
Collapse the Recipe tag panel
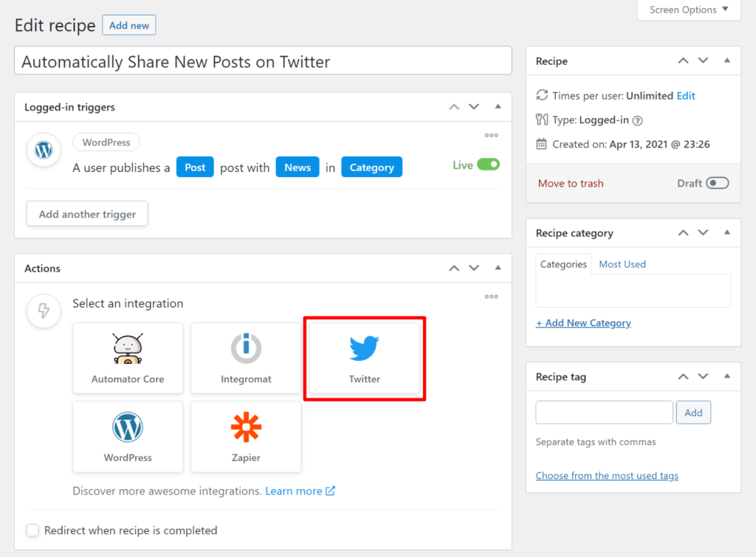pyautogui.click(x=727, y=376)
